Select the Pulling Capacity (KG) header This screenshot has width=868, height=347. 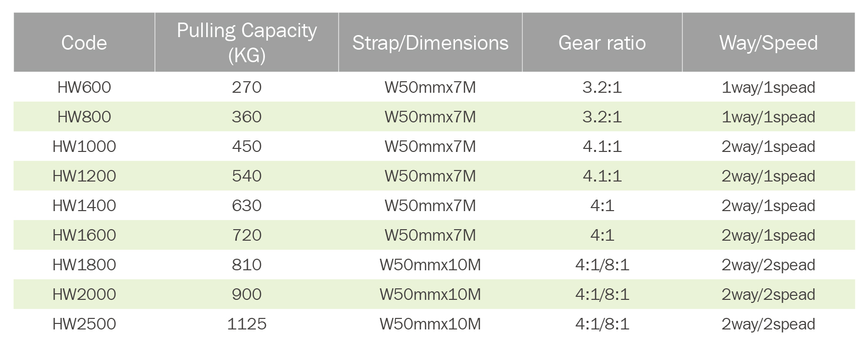(246, 43)
